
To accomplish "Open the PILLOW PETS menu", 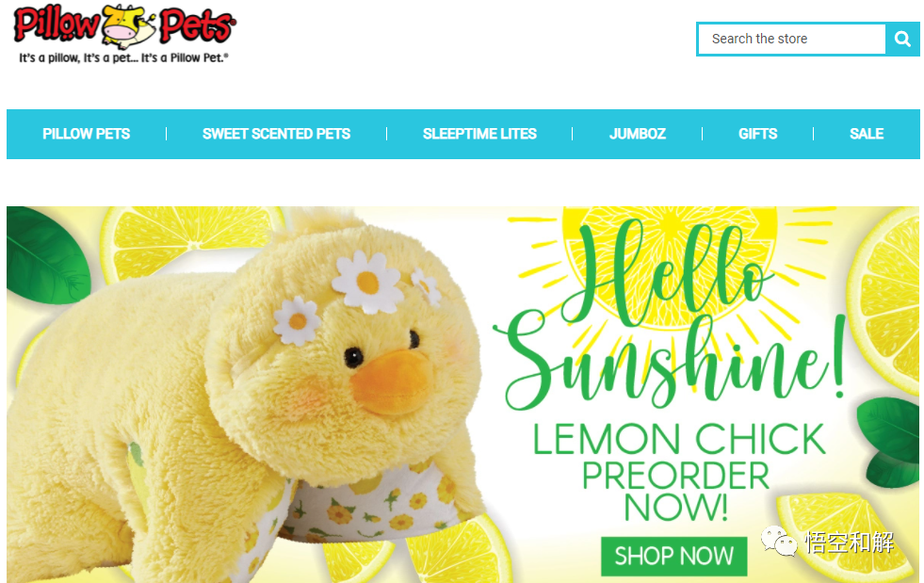I will [86, 134].
